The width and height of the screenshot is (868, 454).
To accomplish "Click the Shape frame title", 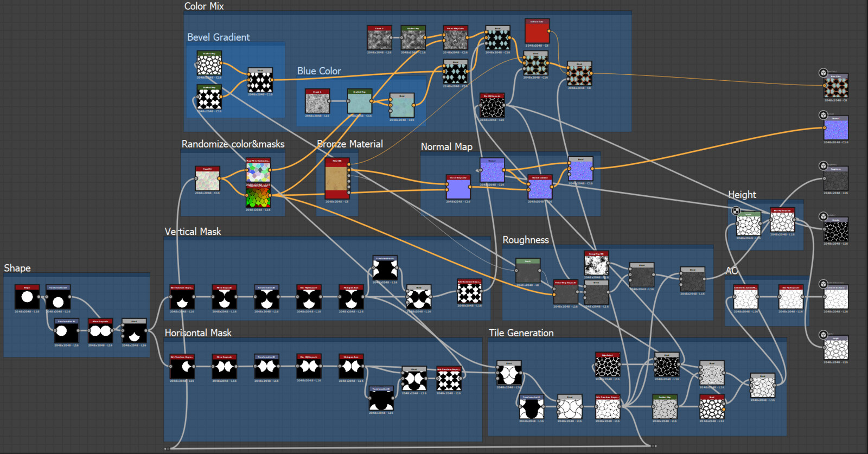I will (x=17, y=268).
